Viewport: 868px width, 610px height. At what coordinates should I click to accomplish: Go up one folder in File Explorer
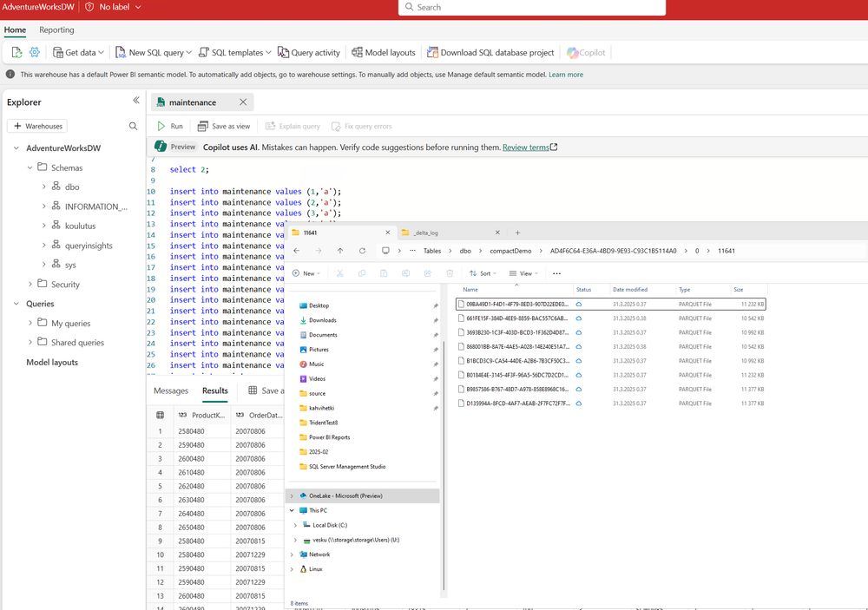pyautogui.click(x=340, y=251)
